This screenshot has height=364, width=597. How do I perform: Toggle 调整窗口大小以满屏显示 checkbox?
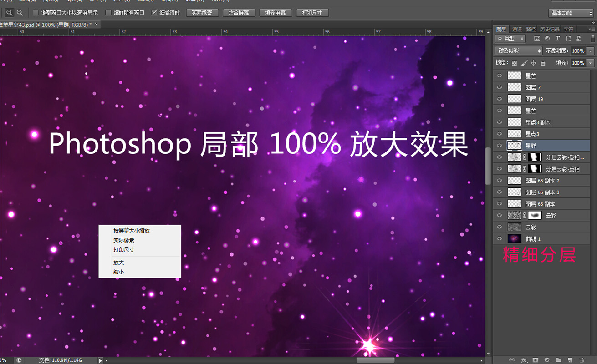click(36, 13)
